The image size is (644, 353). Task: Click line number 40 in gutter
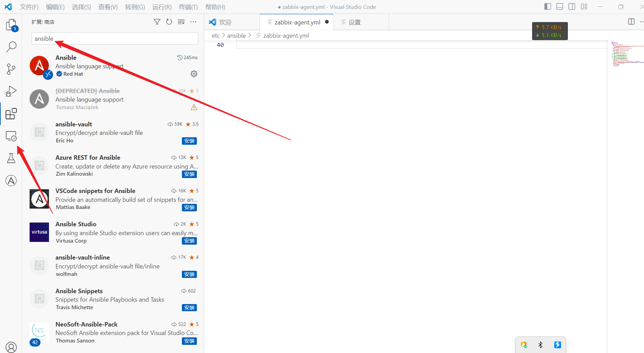click(220, 45)
